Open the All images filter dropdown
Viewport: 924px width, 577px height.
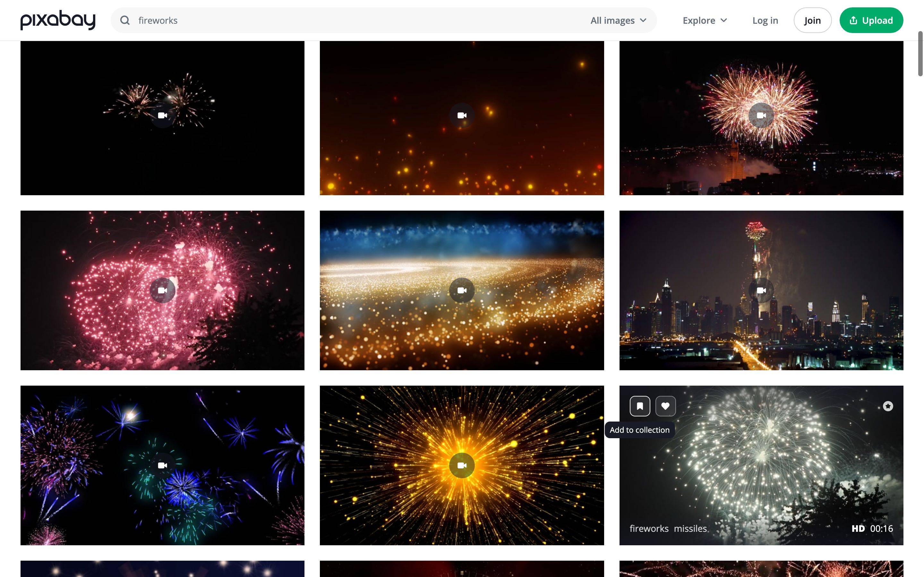coord(618,20)
